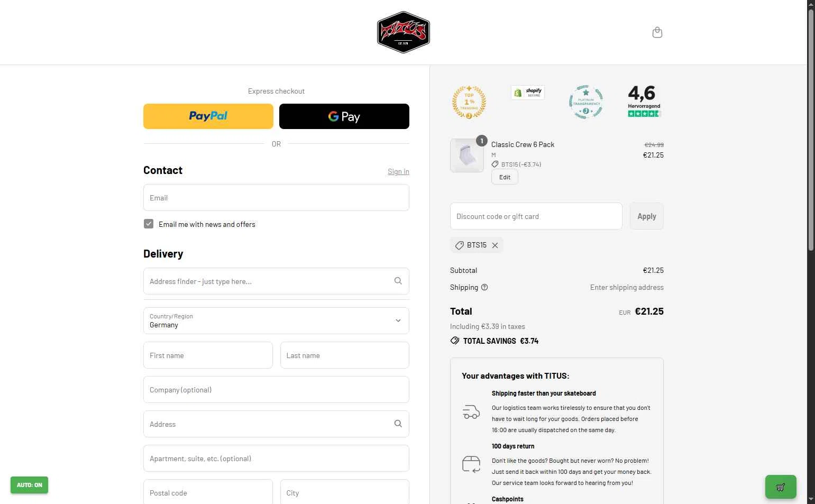The height and width of the screenshot is (504, 815).
Task: Click the search icon in Address finder
Action: coord(398,281)
